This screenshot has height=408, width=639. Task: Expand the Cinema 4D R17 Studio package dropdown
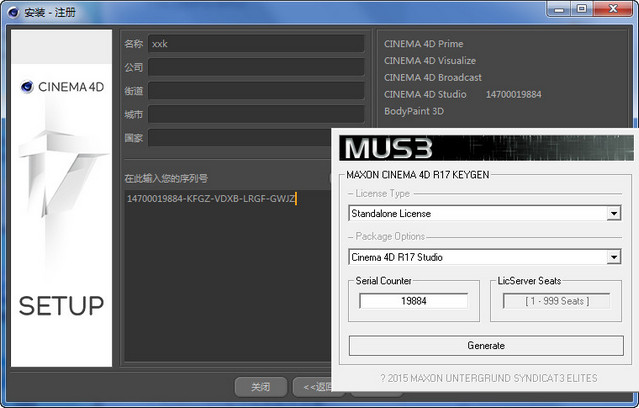point(613,257)
